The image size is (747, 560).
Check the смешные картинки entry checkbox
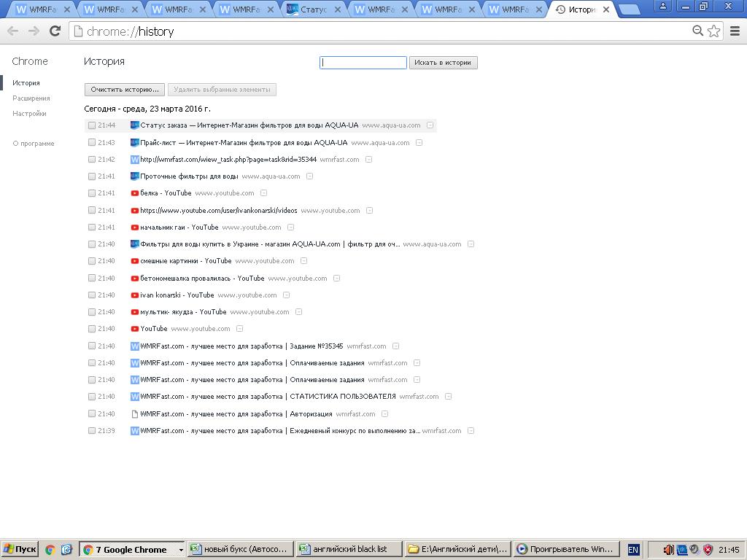[x=92, y=261]
